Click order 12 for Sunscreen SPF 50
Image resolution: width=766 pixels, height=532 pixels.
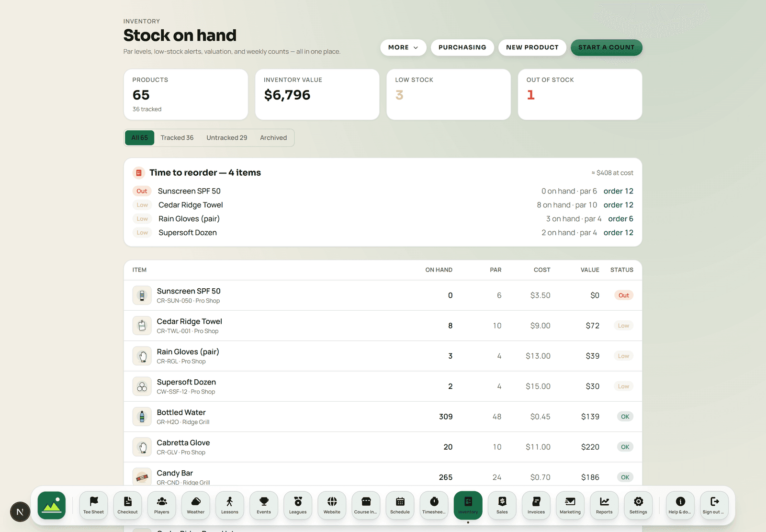pos(618,191)
